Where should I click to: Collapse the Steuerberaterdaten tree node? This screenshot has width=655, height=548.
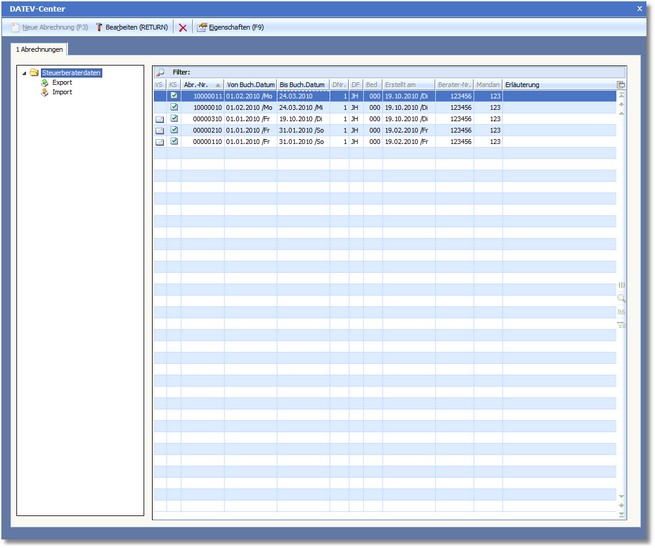pyautogui.click(x=24, y=73)
